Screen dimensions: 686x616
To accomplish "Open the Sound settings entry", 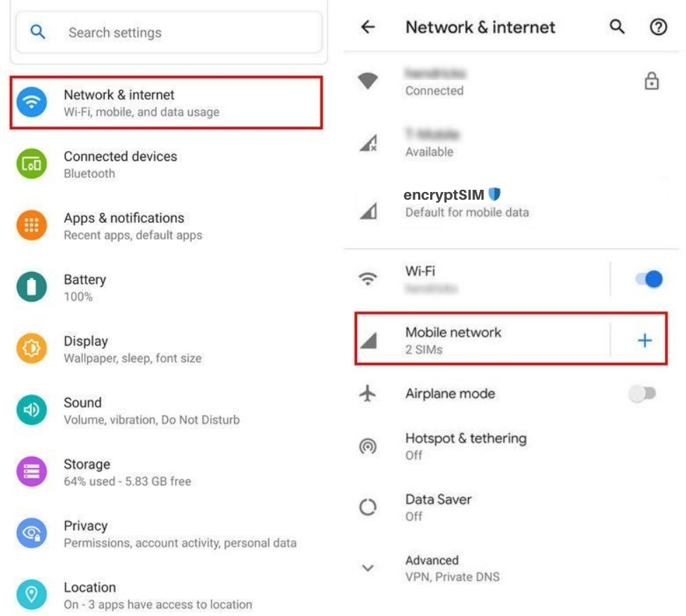I will (x=151, y=411).
